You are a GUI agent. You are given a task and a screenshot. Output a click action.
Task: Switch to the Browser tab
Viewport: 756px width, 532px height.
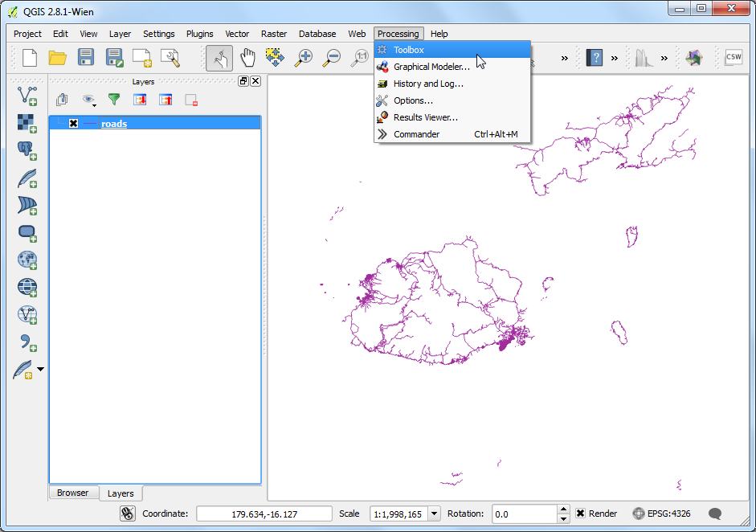coord(72,493)
